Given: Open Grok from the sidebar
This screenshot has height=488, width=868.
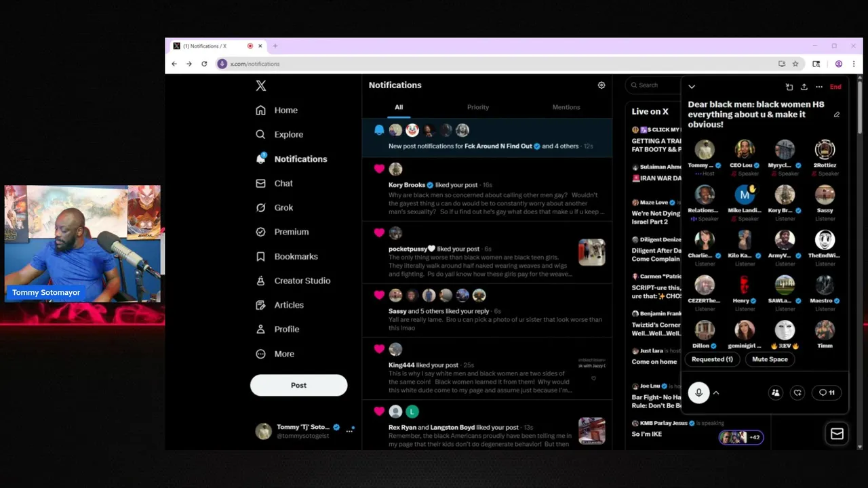Looking at the screenshot, I should tap(275, 207).
